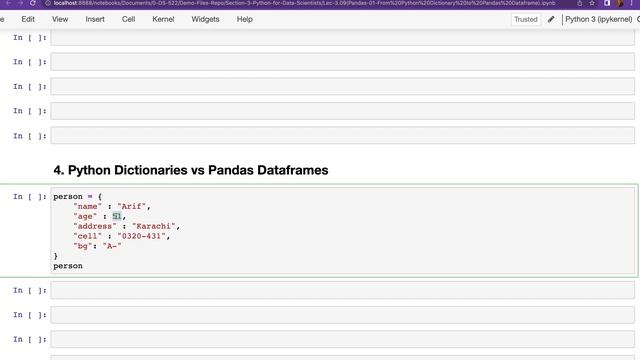Click the Trusted notebook button
The height and width of the screenshot is (360, 640).
[526, 19]
